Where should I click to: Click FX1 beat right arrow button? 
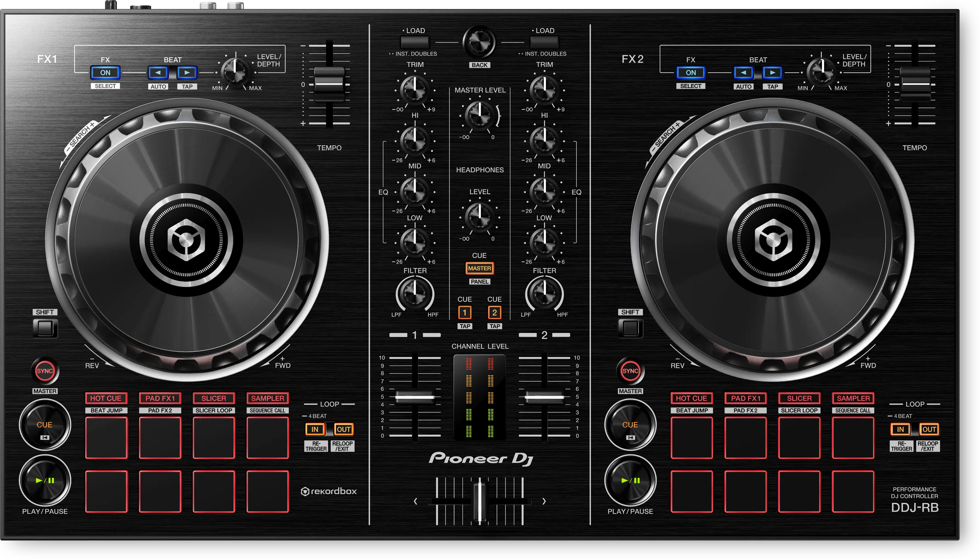click(x=187, y=73)
